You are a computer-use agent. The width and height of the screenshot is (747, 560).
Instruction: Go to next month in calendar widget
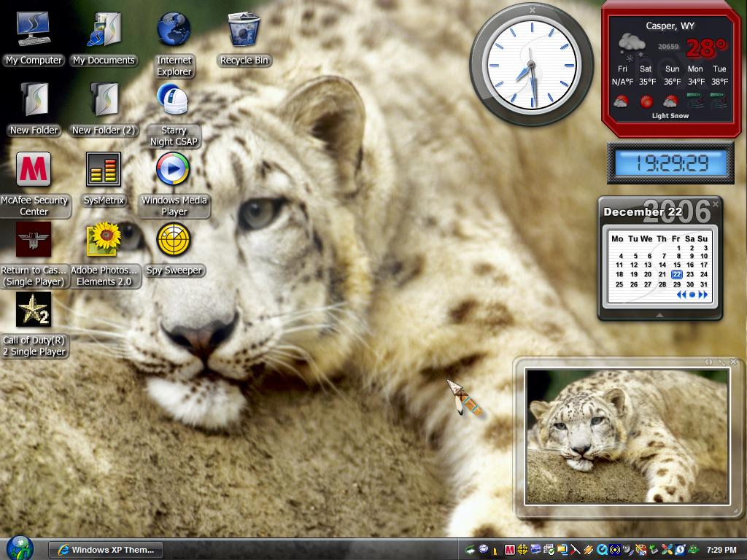(x=703, y=295)
